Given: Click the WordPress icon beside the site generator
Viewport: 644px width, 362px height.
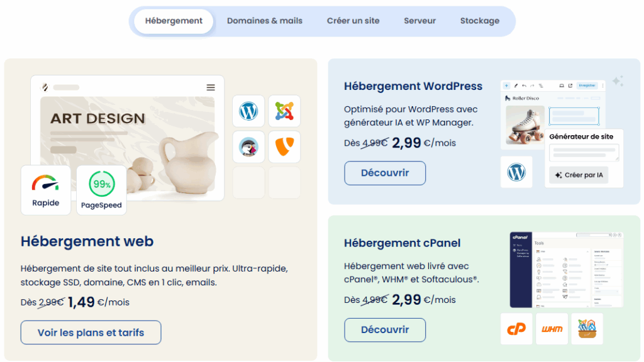Looking at the screenshot, I should (x=516, y=172).
